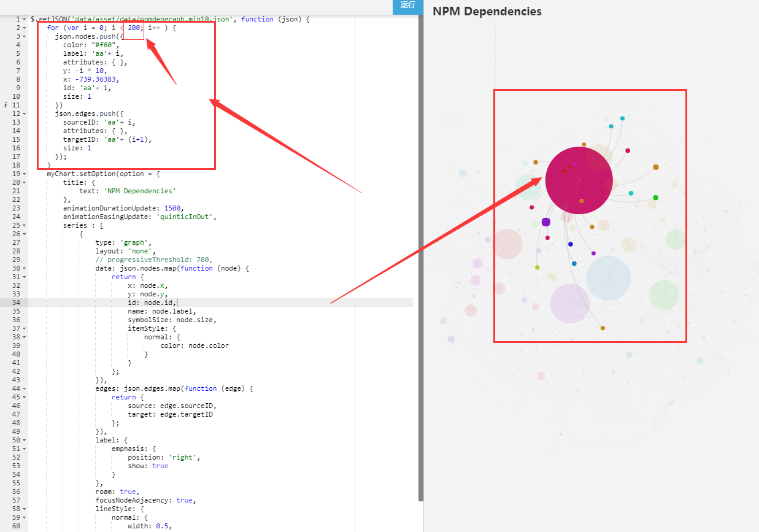Collapse the lineStyle block at line 58

(24, 509)
